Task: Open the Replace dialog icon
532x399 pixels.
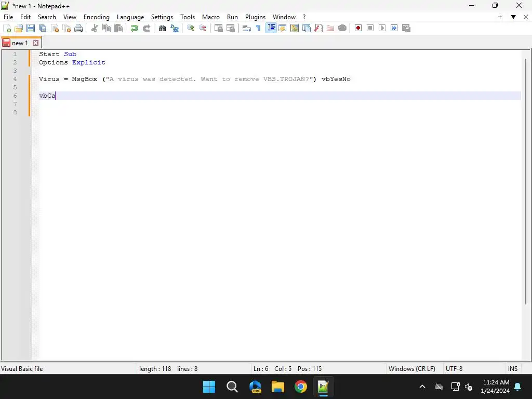Action: (x=175, y=28)
